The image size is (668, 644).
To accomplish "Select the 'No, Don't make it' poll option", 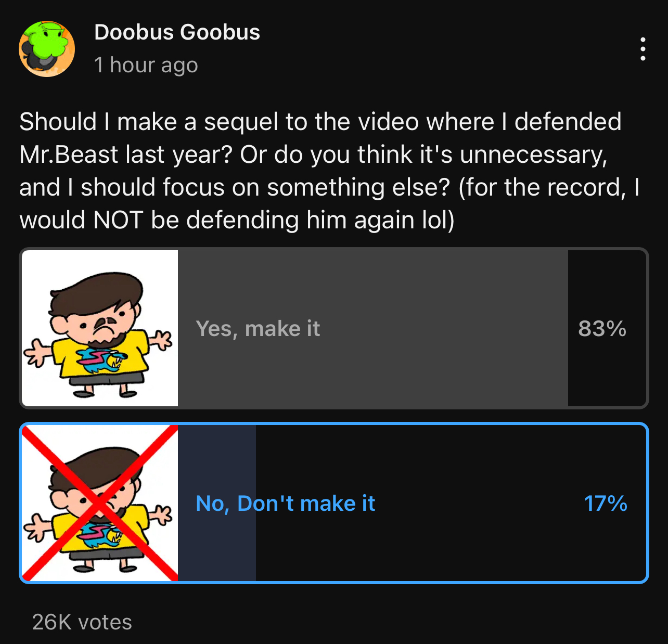I will pyautogui.click(x=334, y=503).
